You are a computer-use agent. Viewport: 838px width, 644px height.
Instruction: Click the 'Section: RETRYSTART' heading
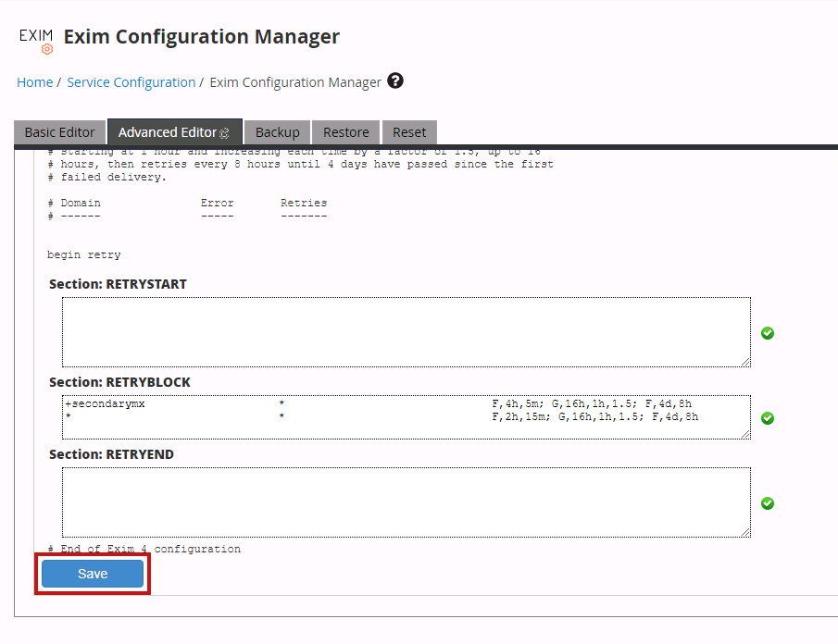point(118,284)
